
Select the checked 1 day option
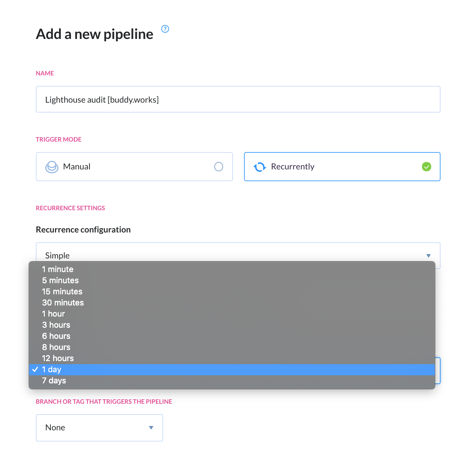coord(232,369)
